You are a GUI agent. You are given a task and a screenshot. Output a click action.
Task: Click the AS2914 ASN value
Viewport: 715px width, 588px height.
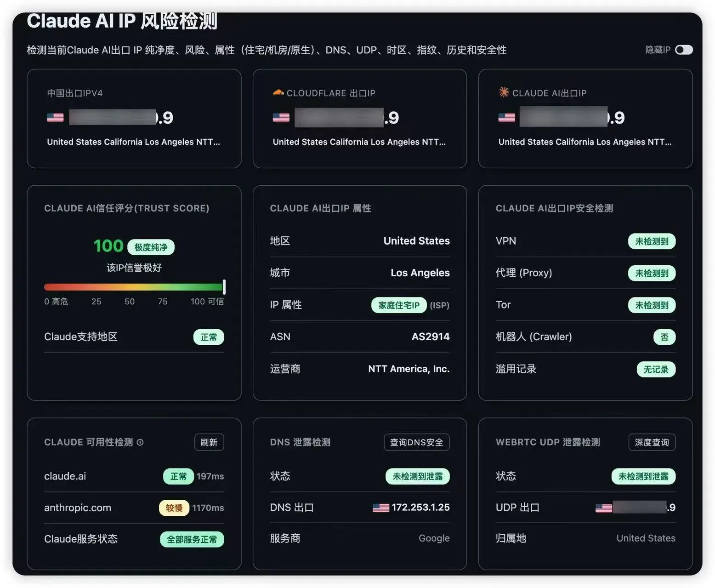pyautogui.click(x=431, y=337)
